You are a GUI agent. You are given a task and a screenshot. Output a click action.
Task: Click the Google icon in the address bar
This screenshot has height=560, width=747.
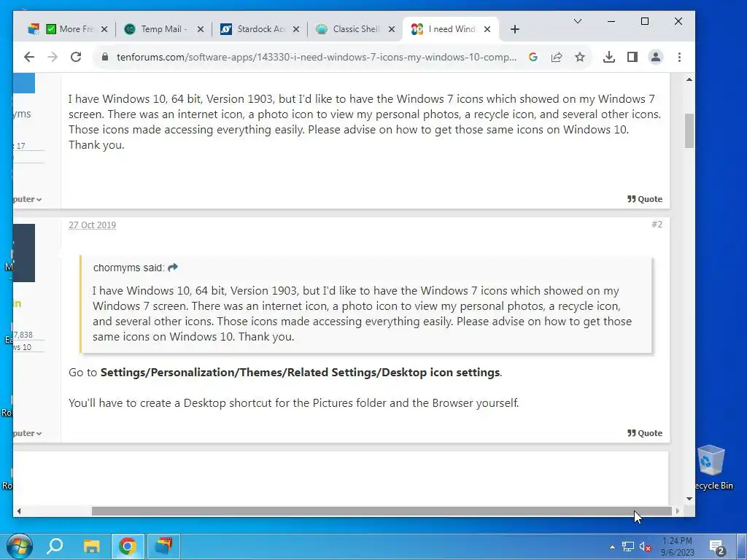click(x=533, y=57)
